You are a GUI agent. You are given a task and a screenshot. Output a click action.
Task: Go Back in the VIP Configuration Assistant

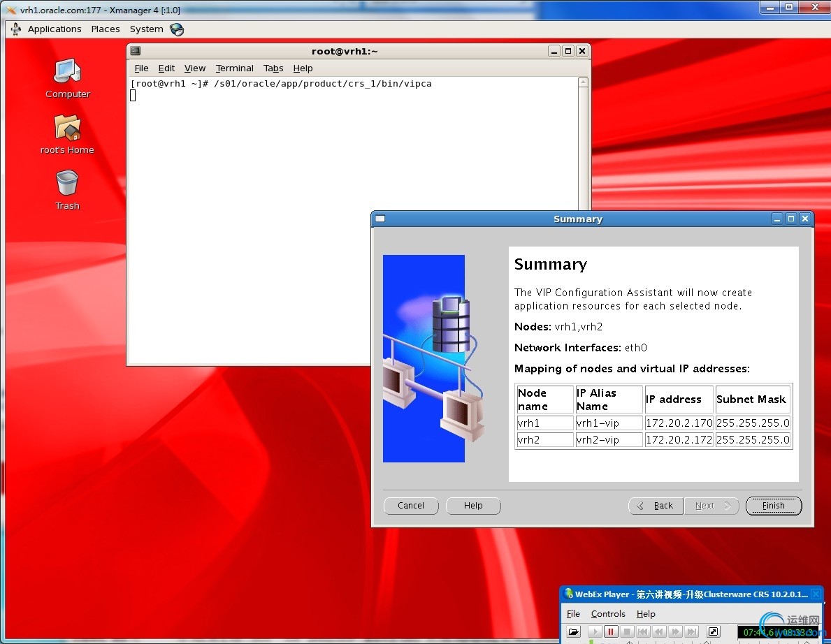pos(656,506)
